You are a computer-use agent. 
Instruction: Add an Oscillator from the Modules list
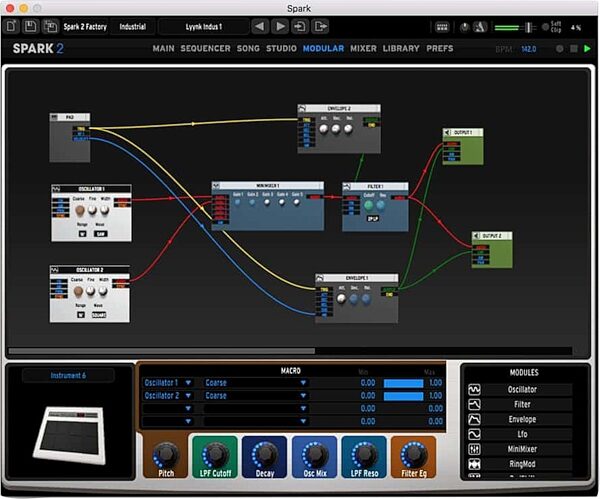[522, 390]
